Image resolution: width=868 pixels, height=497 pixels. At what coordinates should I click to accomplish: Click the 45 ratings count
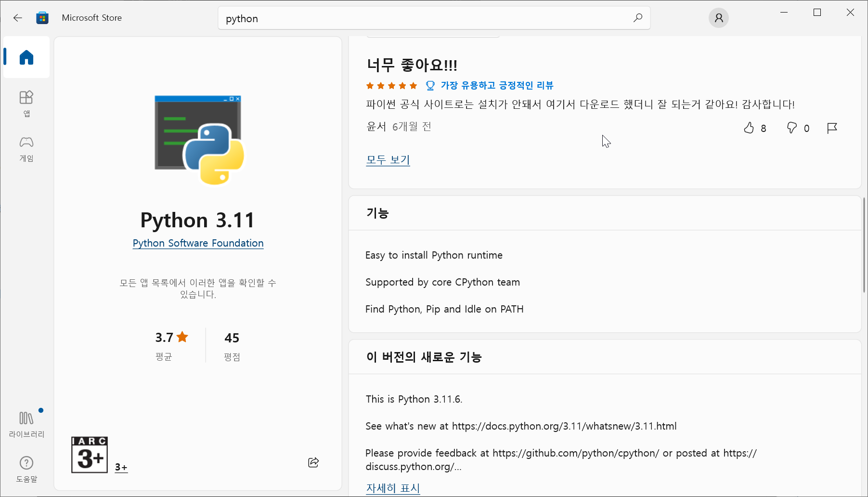pos(232,338)
